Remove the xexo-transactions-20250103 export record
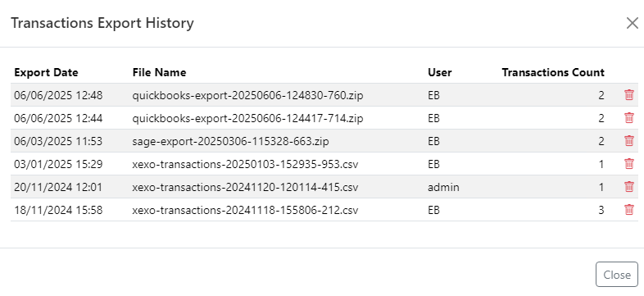 (x=628, y=164)
